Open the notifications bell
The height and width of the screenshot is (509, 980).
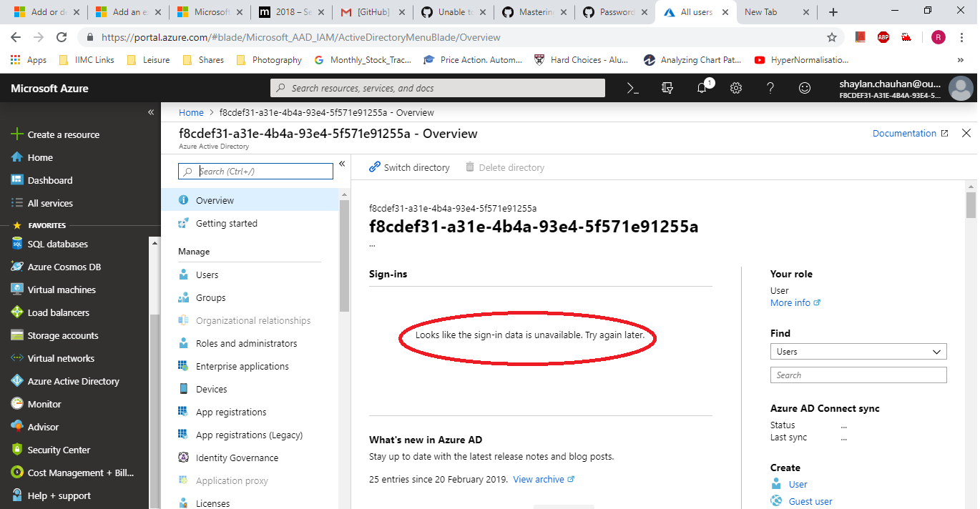point(702,87)
